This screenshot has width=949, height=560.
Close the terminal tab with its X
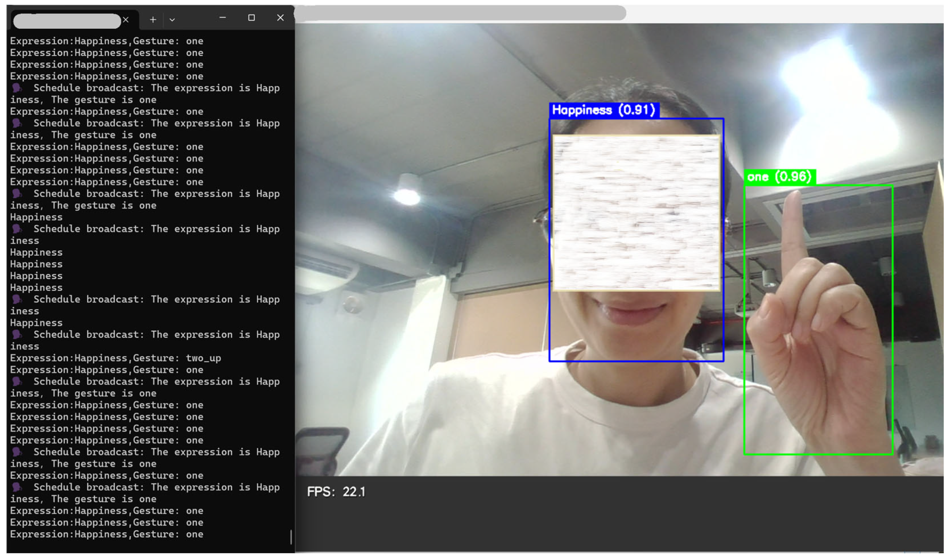click(x=126, y=20)
